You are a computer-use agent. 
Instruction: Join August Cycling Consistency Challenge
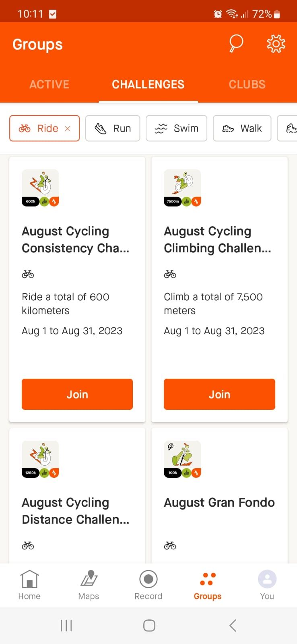pyautogui.click(x=77, y=394)
